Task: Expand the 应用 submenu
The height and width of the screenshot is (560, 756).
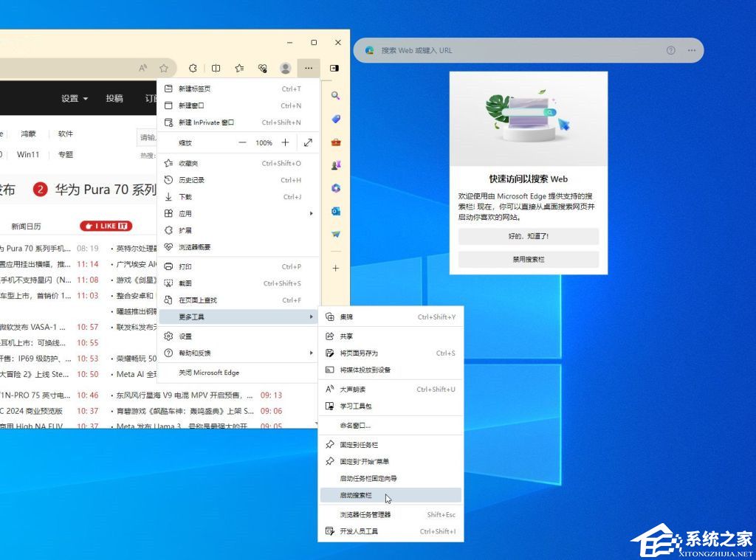Action: (x=238, y=213)
